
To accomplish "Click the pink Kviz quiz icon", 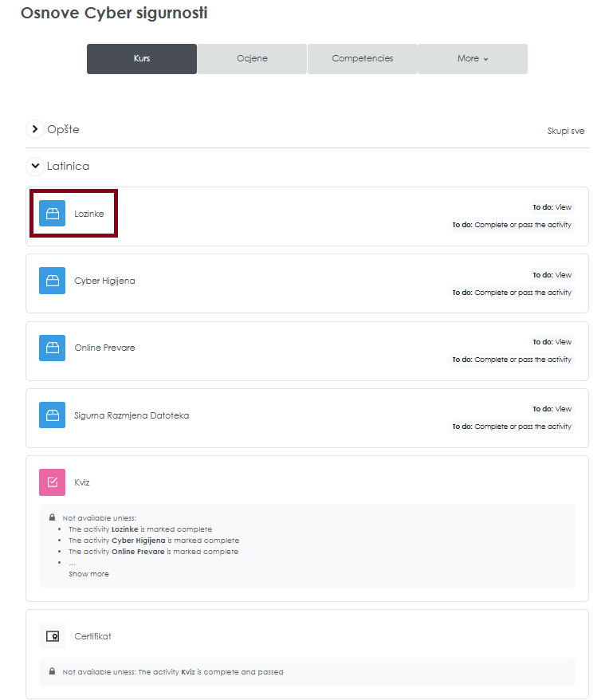I will (52, 482).
